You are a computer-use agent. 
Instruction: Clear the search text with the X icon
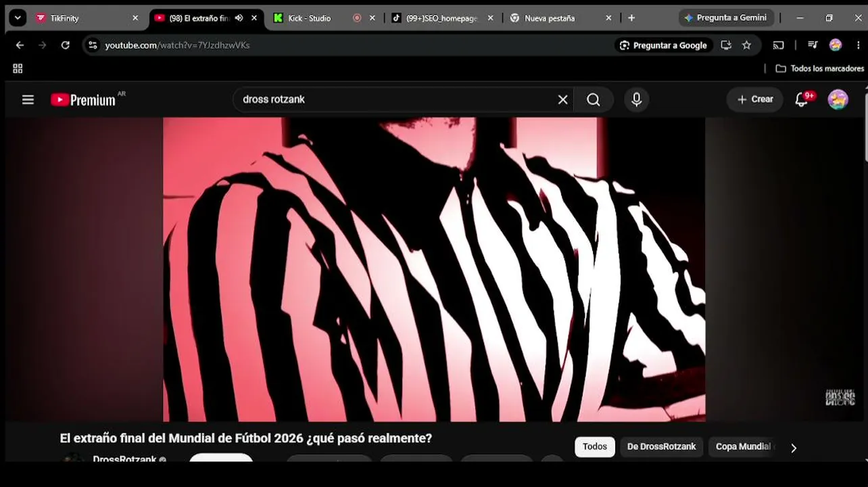[x=562, y=99]
